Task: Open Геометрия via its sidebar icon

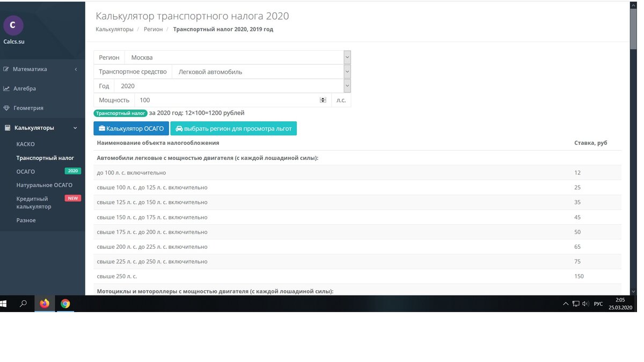Action: coord(5,108)
